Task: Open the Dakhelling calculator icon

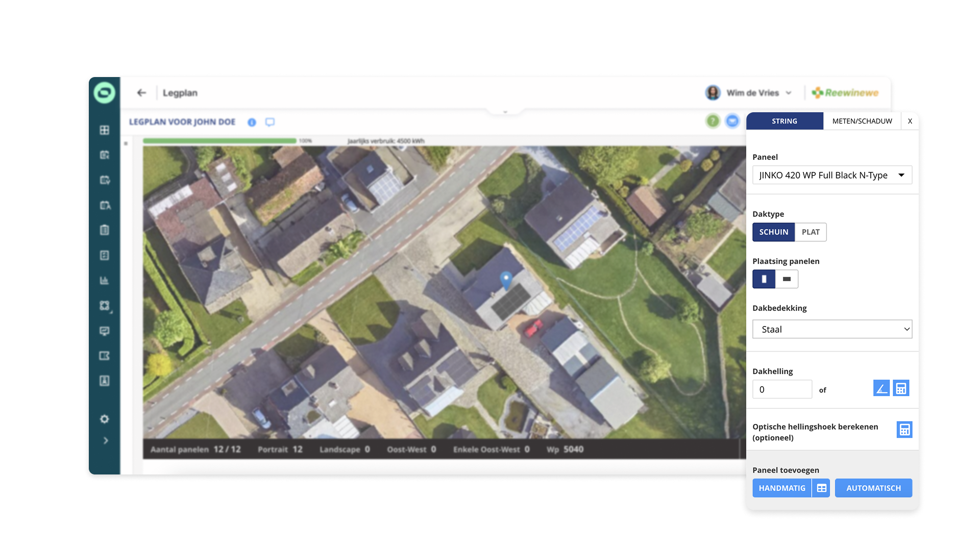Action: [901, 388]
